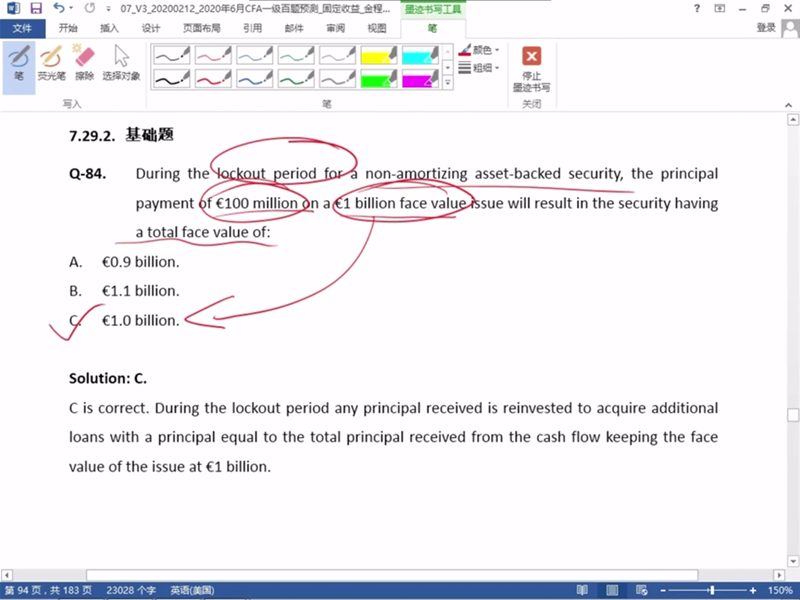Activate the 擦除 eraser tool
This screenshot has height=600, width=800.
(84, 62)
